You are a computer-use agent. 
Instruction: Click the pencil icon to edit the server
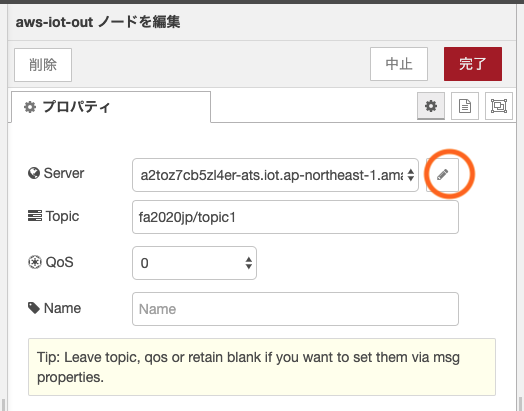click(442, 175)
